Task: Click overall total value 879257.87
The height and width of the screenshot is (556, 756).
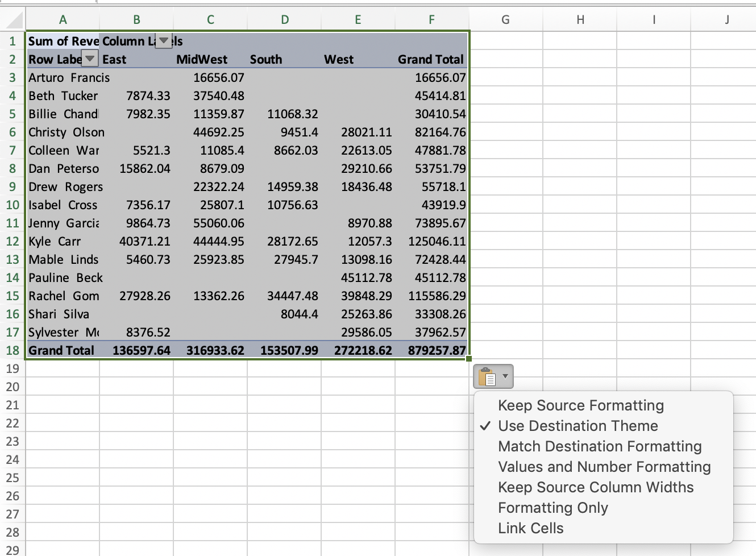Action: (x=432, y=350)
